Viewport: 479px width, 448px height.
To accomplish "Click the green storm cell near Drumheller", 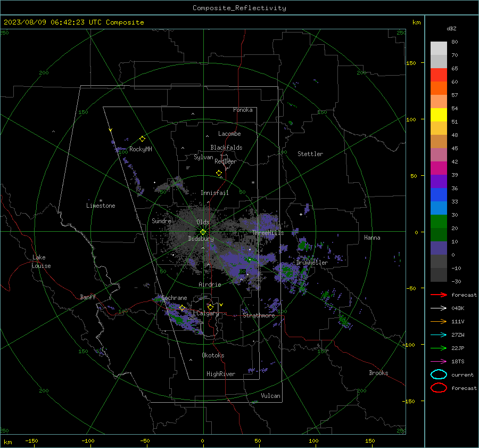I will pos(287,271).
